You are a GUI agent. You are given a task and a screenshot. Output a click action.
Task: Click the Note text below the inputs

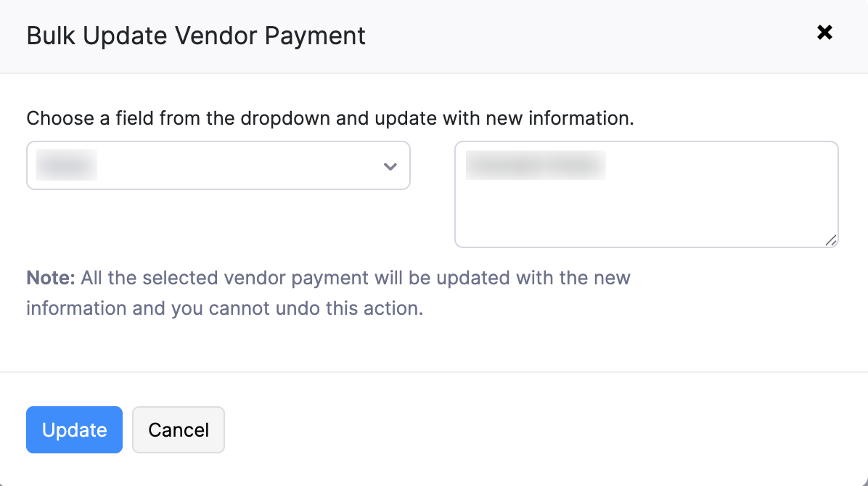(328, 292)
